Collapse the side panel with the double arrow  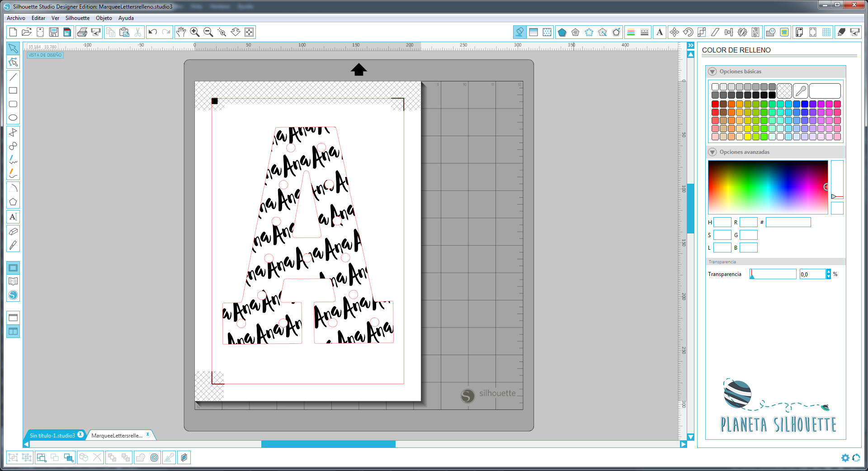pyautogui.click(x=691, y=45)
